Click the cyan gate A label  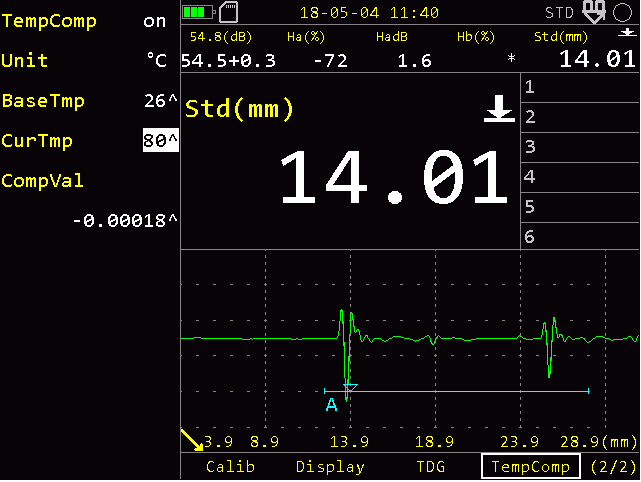[x=332, y=405]
